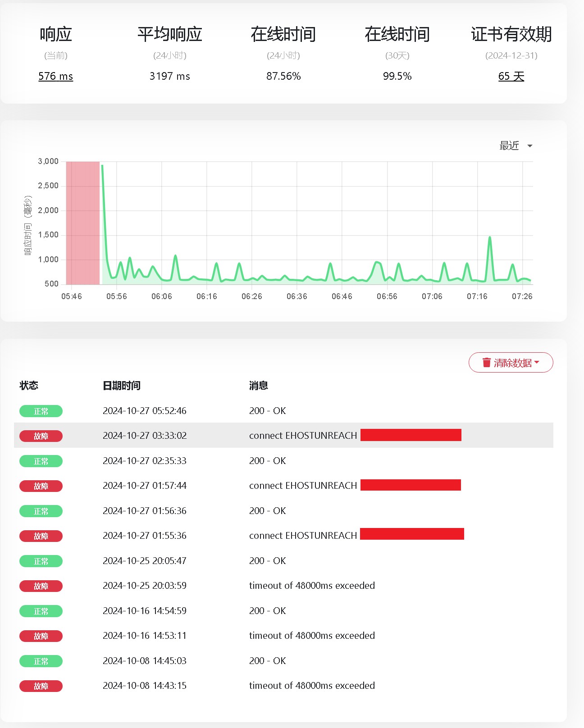584x728 pixels.
Task: Open the 最近 time range dropdown
Action: 516,146
